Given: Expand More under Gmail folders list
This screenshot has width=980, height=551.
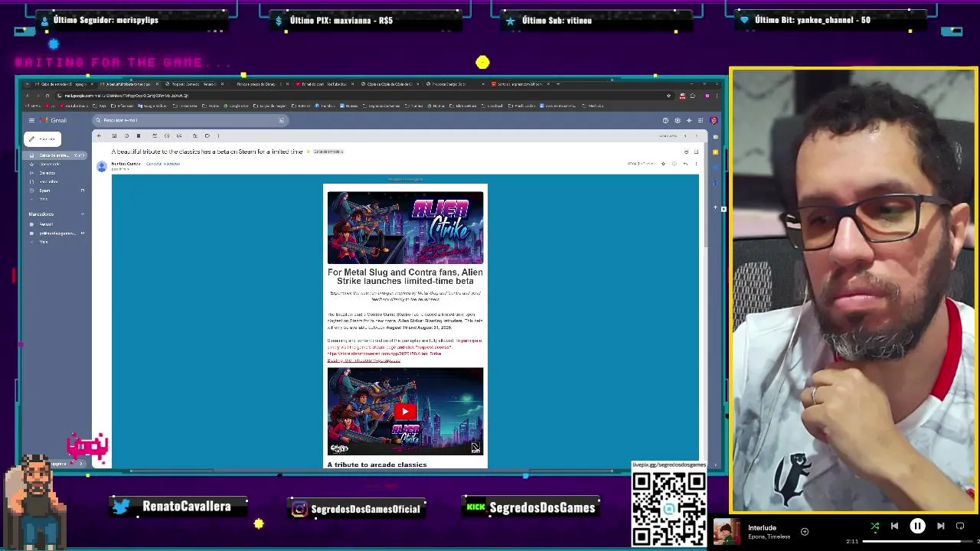Looking at the screenshot, I should click(44, 199).
